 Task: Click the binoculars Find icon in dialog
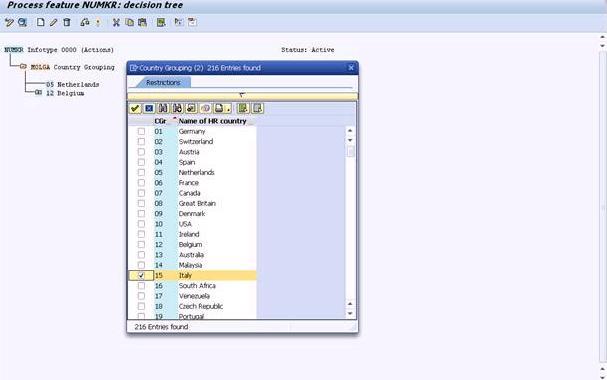(163, 108)
